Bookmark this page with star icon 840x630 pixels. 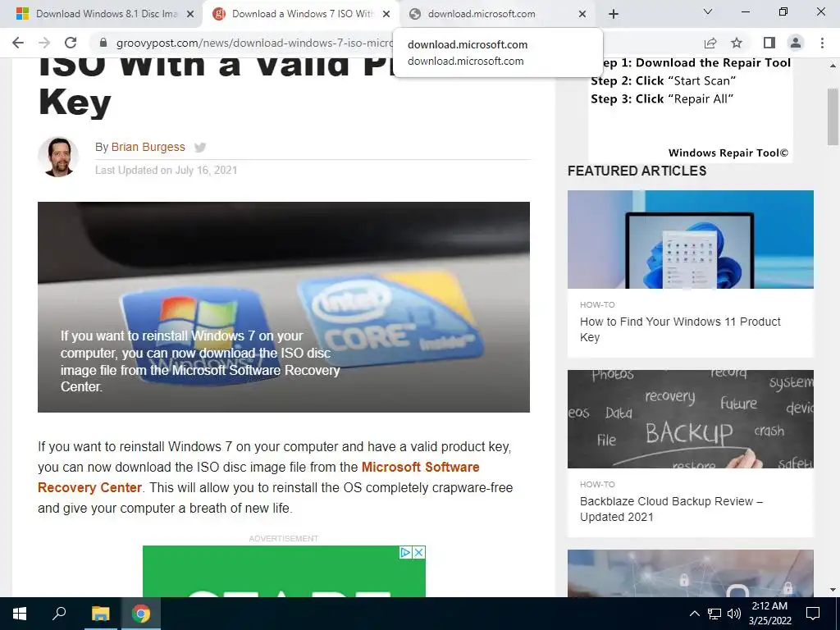pyautogui.click(x=737, y=43)
